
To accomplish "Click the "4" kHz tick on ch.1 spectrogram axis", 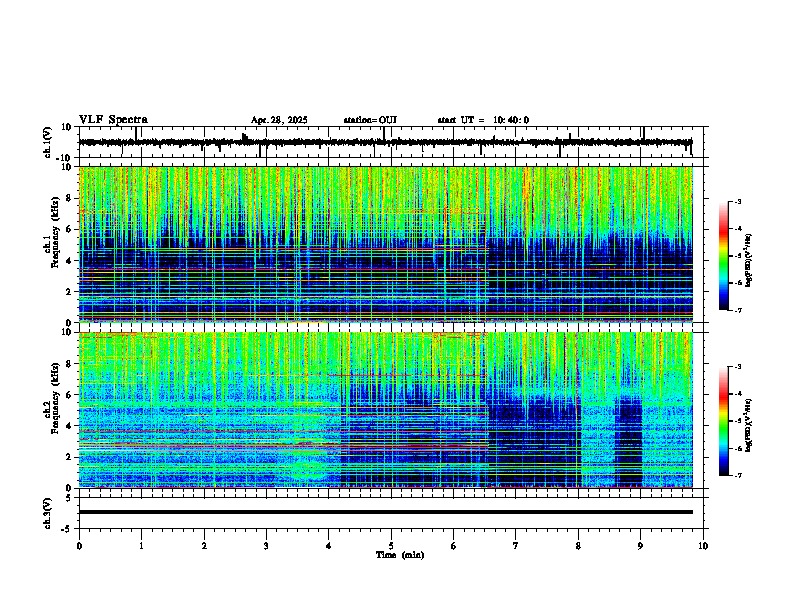I will (69, 261).
